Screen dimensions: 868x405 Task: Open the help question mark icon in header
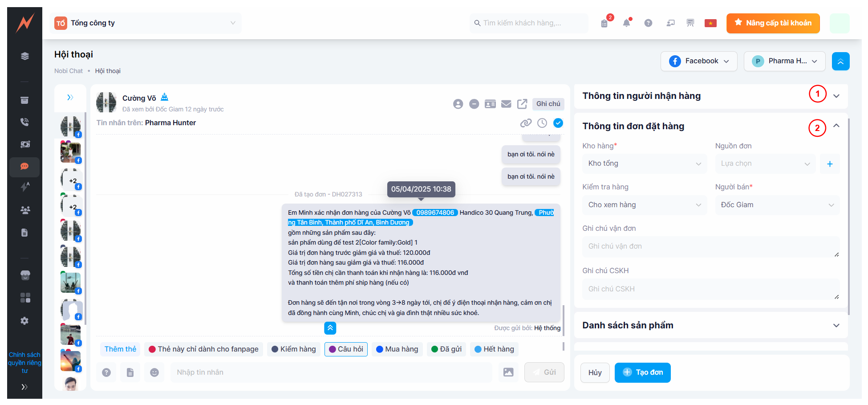point(648,23)
